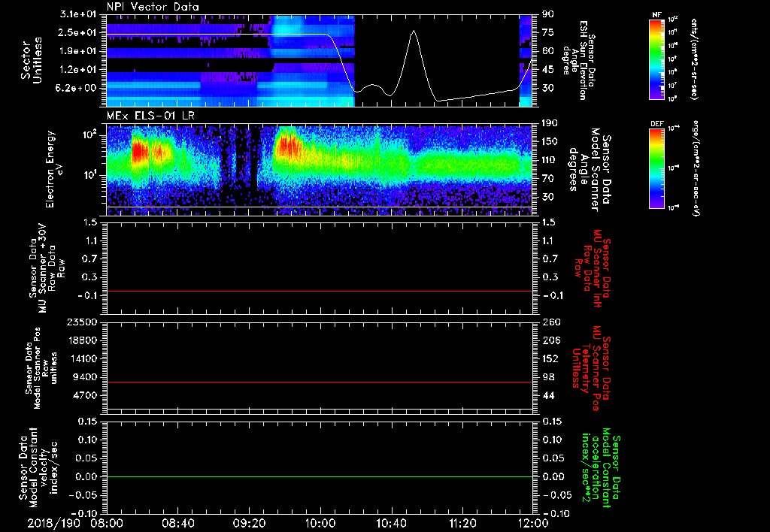770x532 pixels.
Task: Click the 14100 tick label
Action: pos(83,358)
